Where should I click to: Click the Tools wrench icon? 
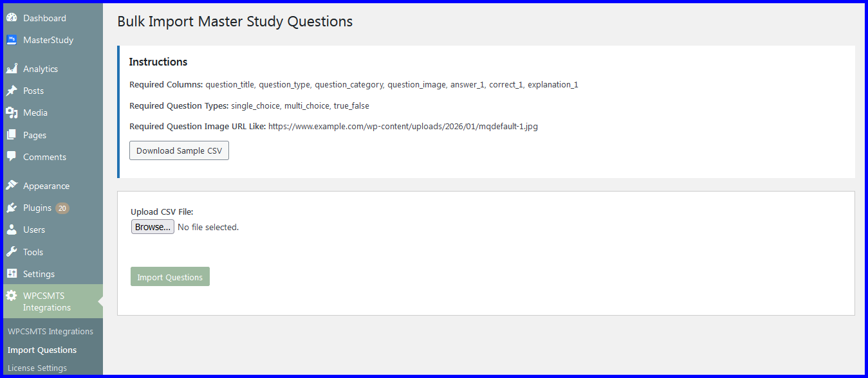[12, 252]
